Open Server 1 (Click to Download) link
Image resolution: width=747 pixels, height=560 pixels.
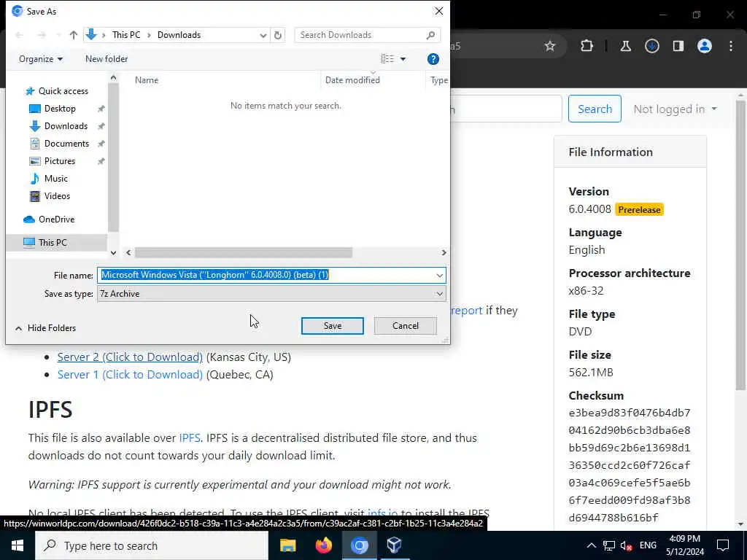coord(130,375)
